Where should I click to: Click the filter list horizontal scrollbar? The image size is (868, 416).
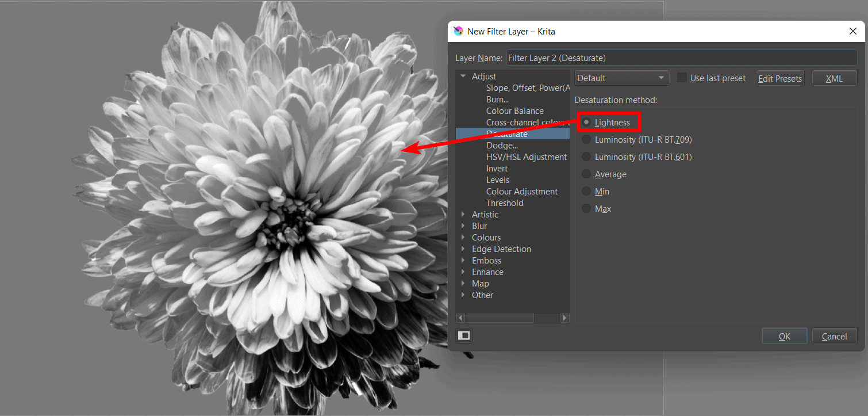499,318
